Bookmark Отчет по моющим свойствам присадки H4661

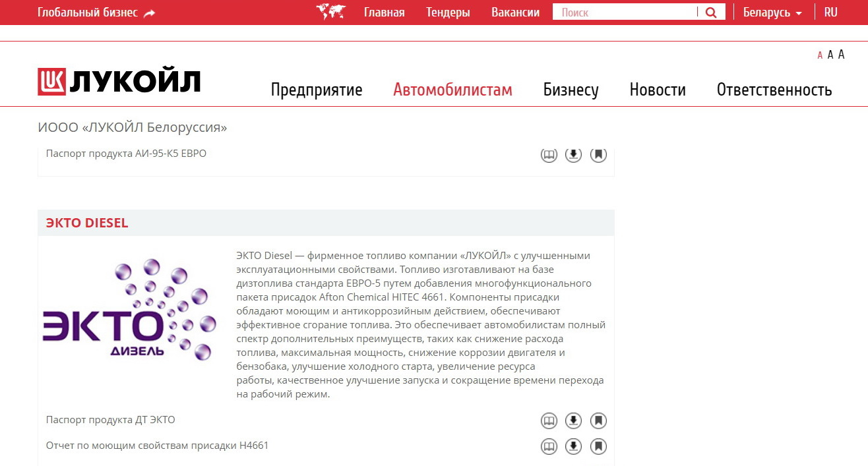[598, 446]
